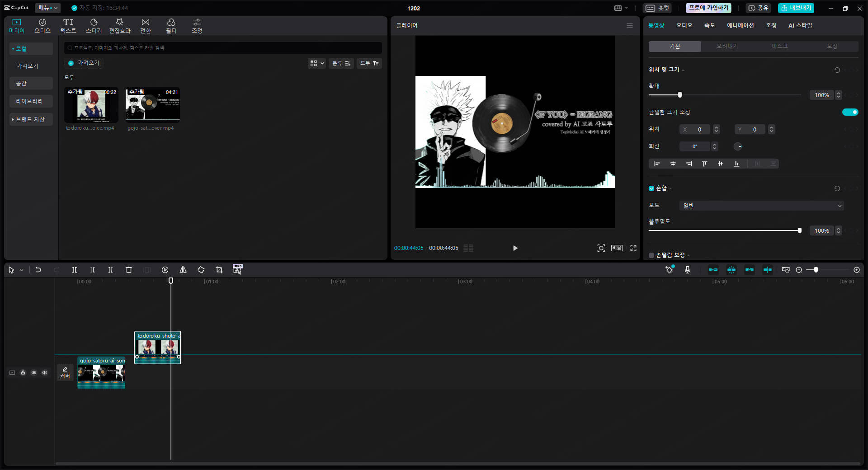Image resolution: width=868 pixels, height=470 pixels.
Task: Trim the clip's right side at playhead
Action: click(111, 270)
